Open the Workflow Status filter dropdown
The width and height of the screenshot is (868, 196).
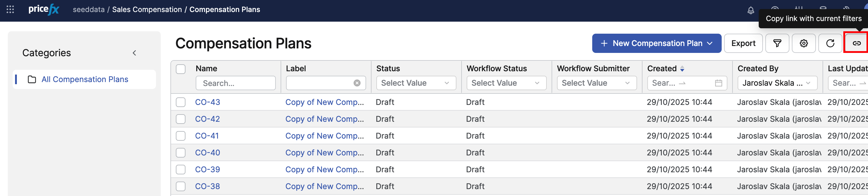click(x=506, y=83)
